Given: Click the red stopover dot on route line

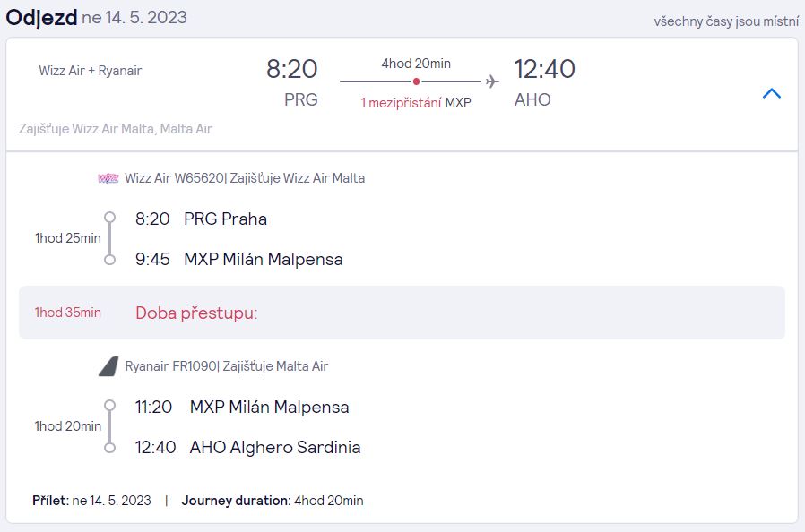Looking at the screenshot, I should click(416, 82).
